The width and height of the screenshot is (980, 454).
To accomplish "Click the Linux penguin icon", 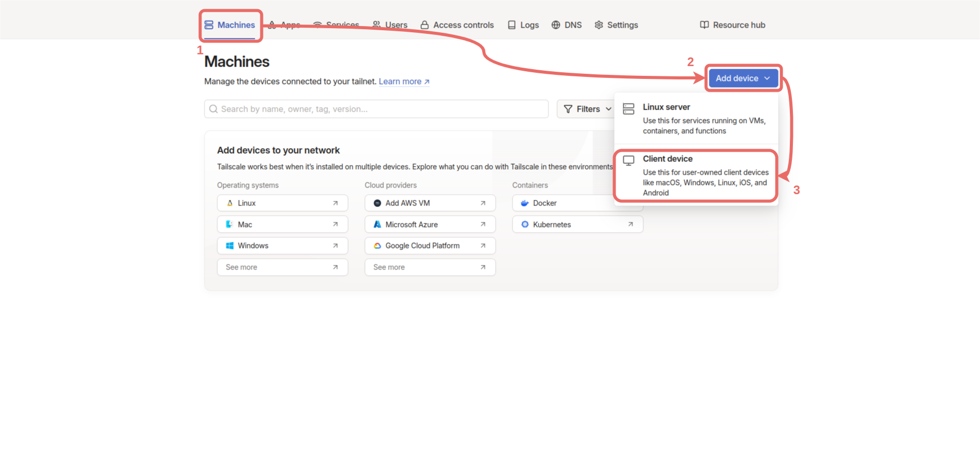I will click(x=230, y=203).
